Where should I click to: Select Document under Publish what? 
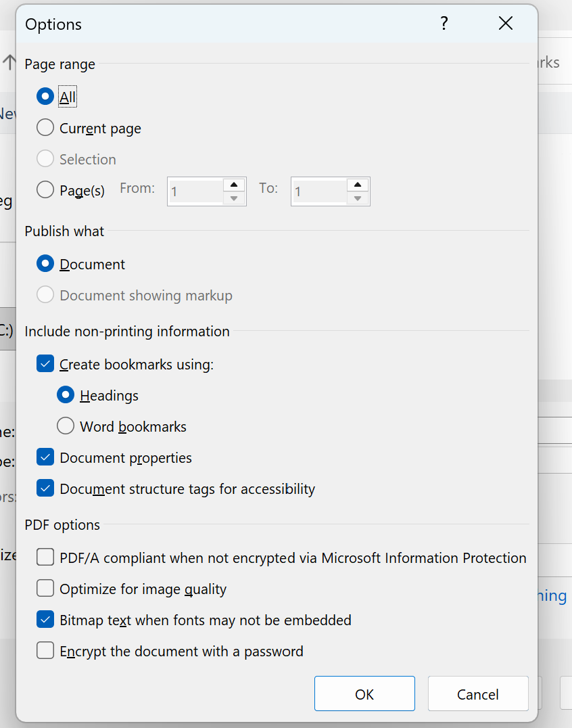(45, 264)
